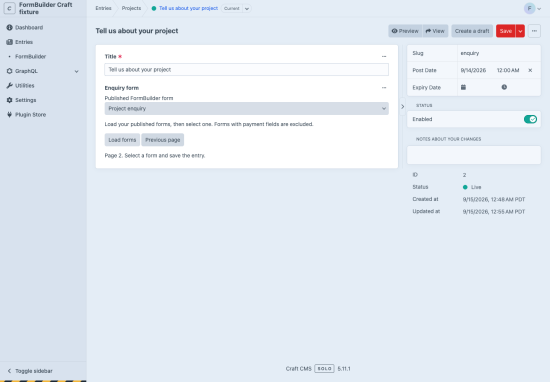The image size is (550, 382).
Task: Clear the Post Date with X icon
Action: tap(530, 71)
